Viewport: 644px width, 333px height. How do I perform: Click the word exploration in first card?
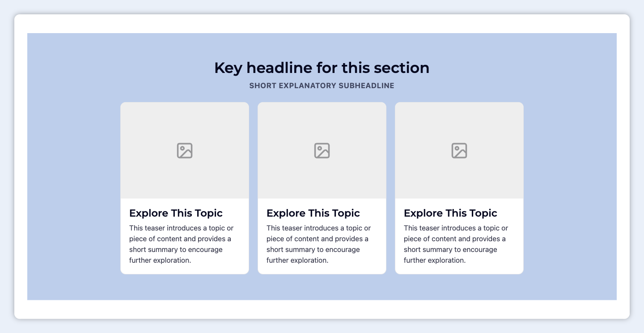172,260
